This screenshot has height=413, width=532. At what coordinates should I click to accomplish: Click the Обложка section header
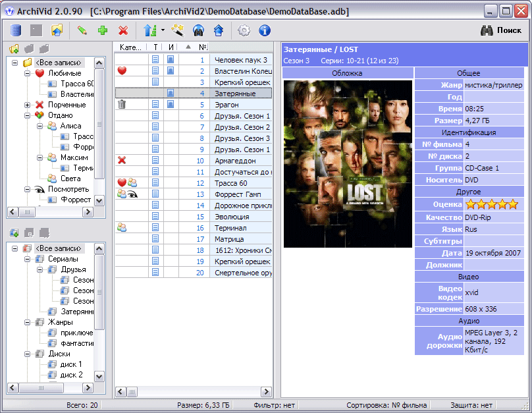[348, 73]
